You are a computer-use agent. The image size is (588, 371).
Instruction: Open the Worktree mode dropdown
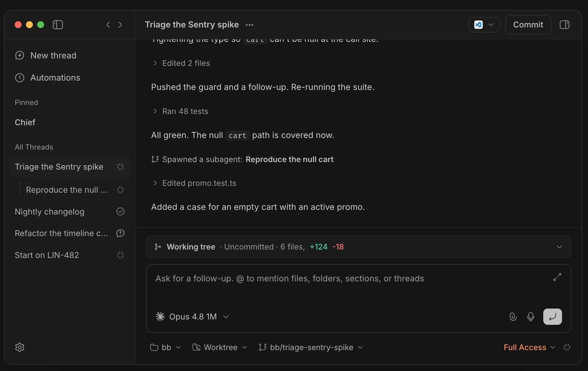tap(220, 347)
